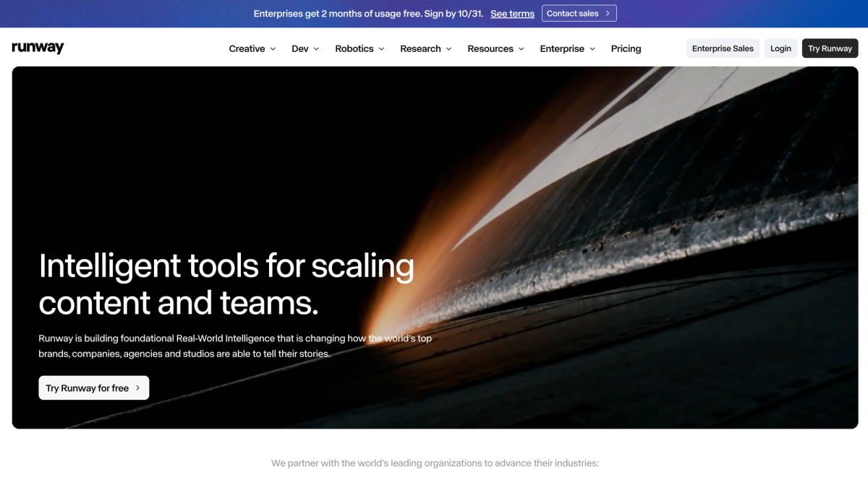
Task: Click the arrow icon in Try Runway for free
Action: tap(137, 388)
